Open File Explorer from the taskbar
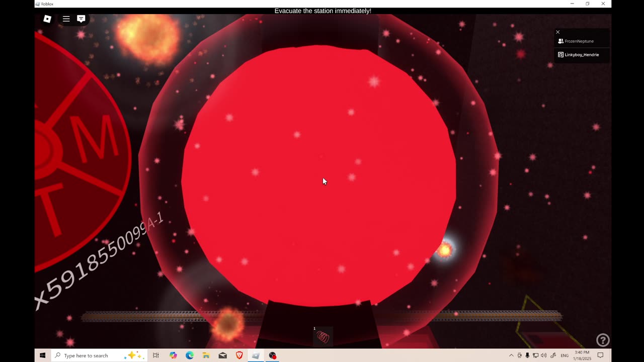This screenshot has height=362, width=644. [x=206, y=355]
